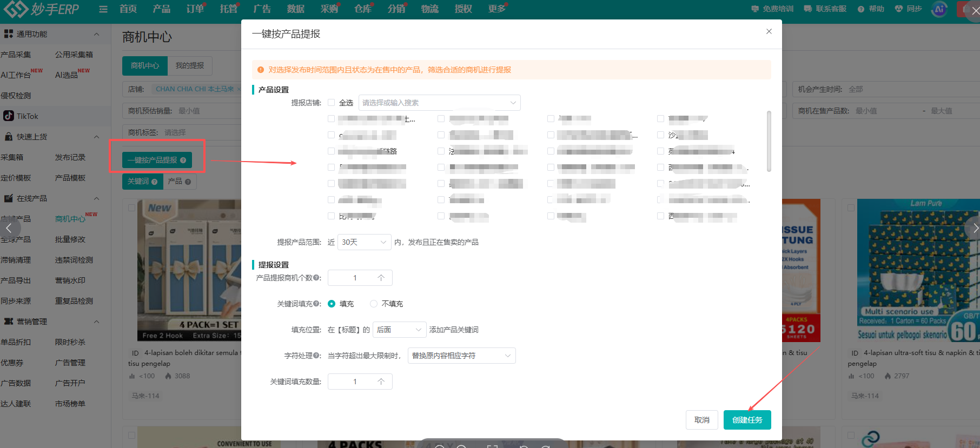This screenshot has height=448, width=980.
Task: Remove CHAN CHIA CHI shop tag
Action: (238, 89)
